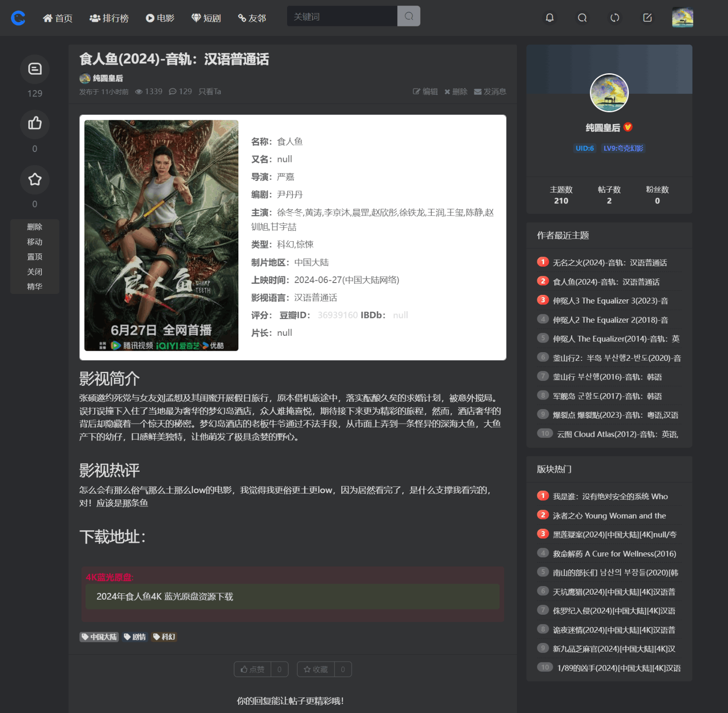Go to the 电影 movies section

[x=160, y=18]
